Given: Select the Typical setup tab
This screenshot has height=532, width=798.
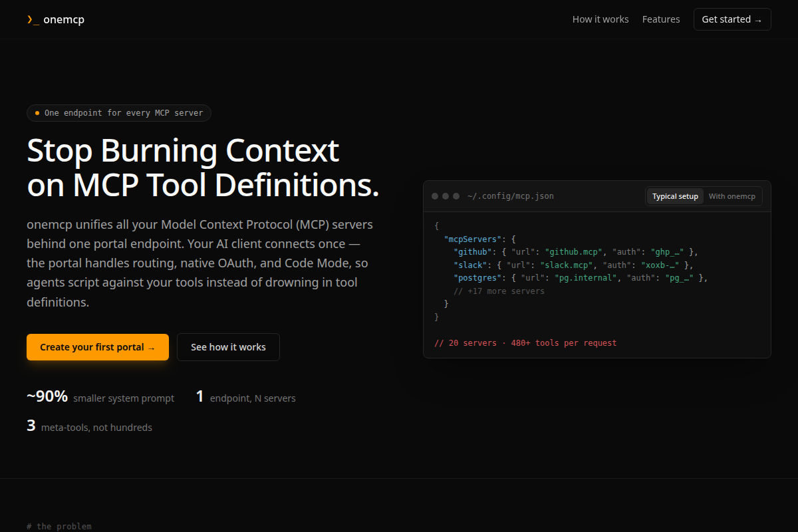Looking at the screenshot, I should 675,196.
